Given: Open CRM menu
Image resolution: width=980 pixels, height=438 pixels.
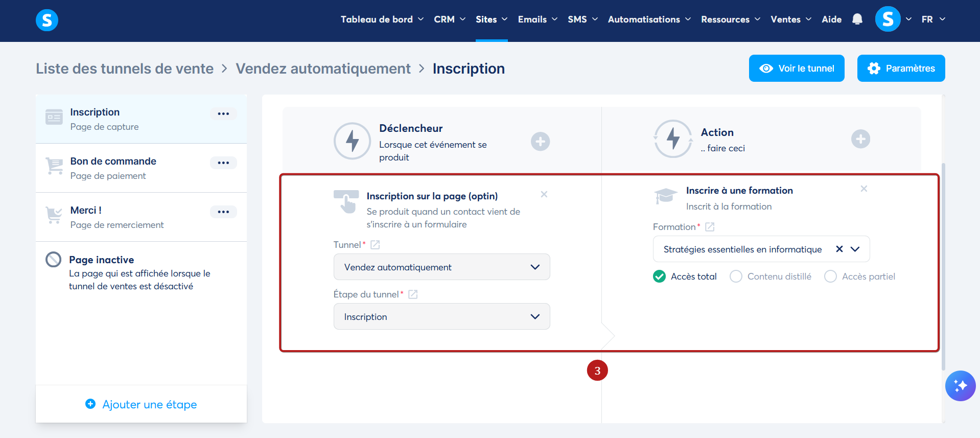Looking at the screenshot, I should point(450,19).
